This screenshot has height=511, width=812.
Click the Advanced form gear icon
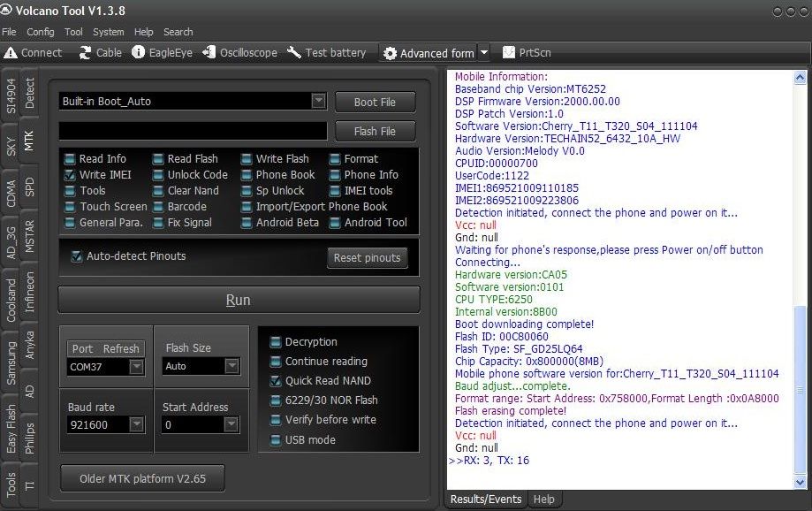pos(390,53)
